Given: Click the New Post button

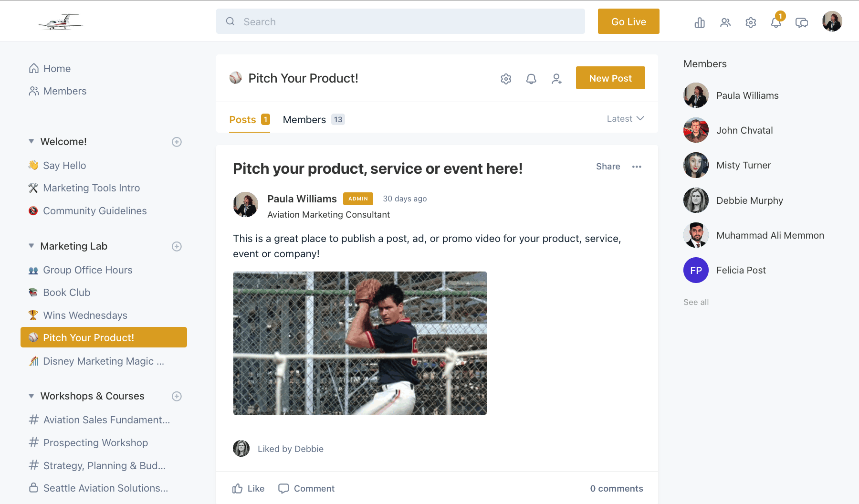Looking at the screenshot, I should 610,78.
